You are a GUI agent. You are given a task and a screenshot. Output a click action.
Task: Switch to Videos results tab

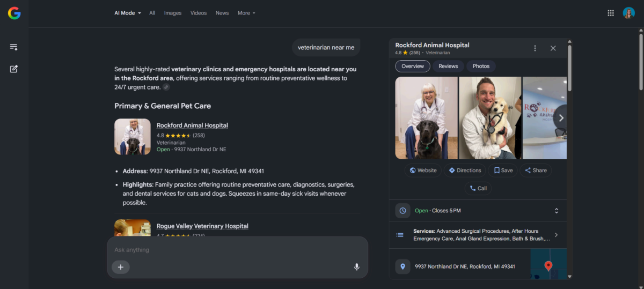tap(199, 13)
